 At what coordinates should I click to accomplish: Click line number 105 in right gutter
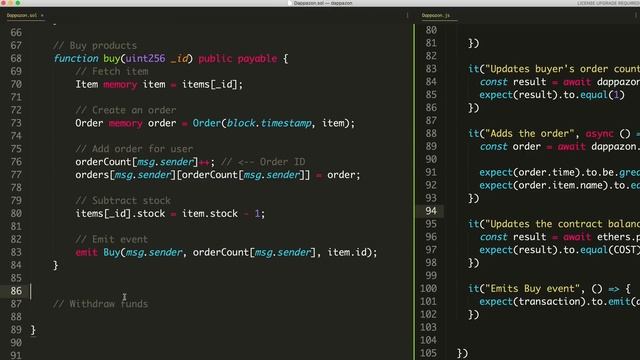(x=428, y=353)
